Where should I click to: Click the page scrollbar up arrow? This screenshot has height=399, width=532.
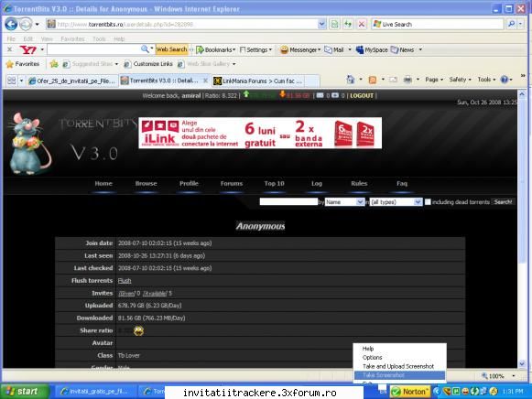522,94
